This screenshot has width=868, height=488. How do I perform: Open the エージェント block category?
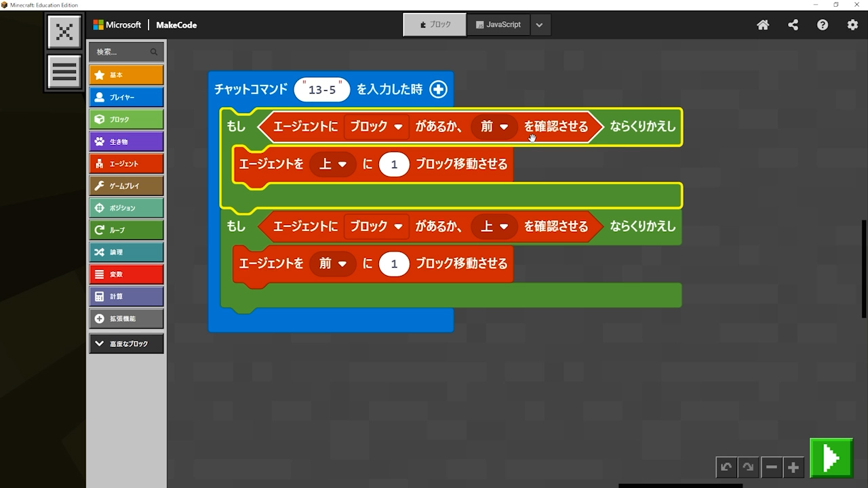126,163
